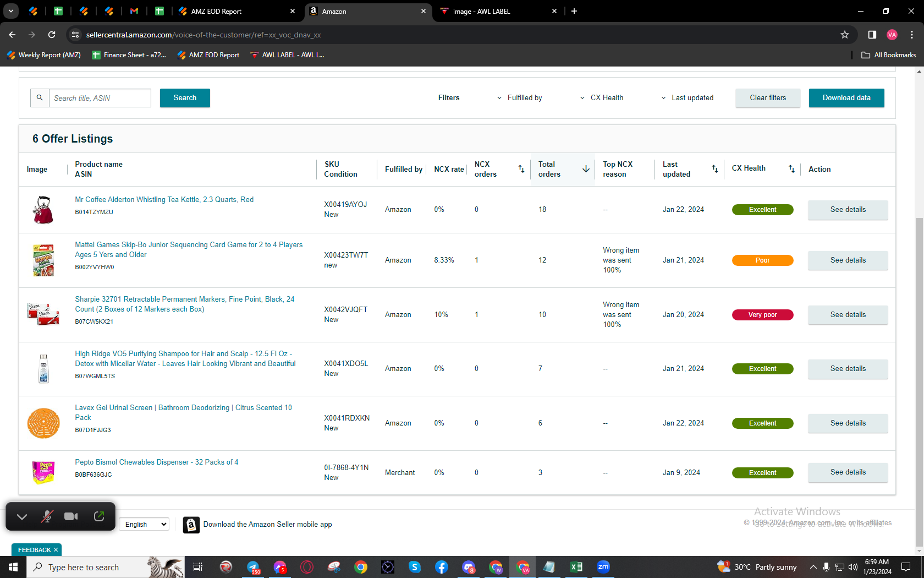The image size is (924, 578).
Task: Open Zoom from the taskbar
Action: [603, 567]
